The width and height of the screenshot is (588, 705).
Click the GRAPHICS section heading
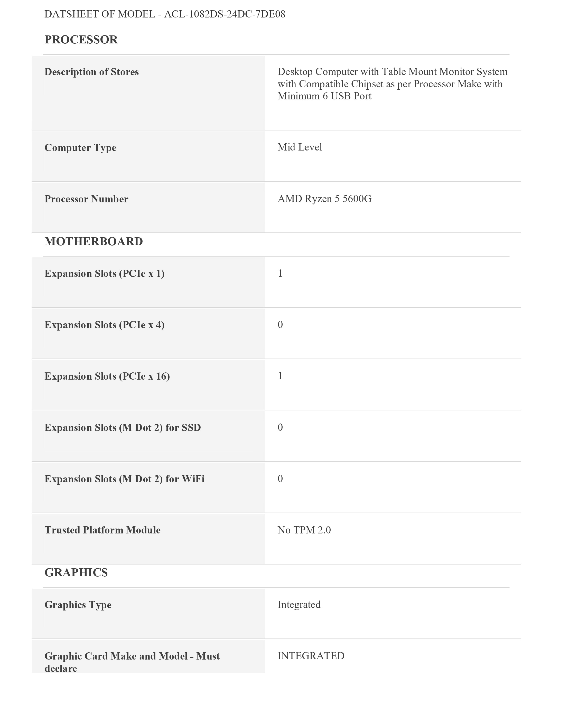coord(76,572)
